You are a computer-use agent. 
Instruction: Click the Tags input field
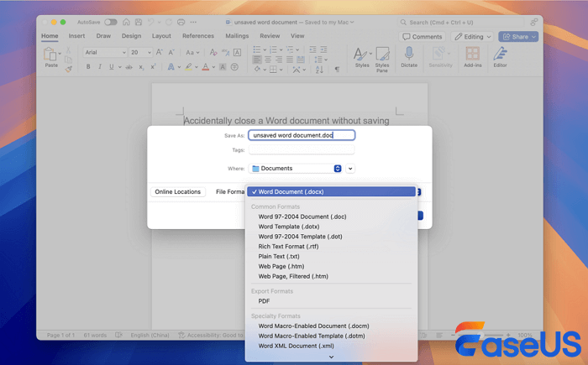coord(302,150)
